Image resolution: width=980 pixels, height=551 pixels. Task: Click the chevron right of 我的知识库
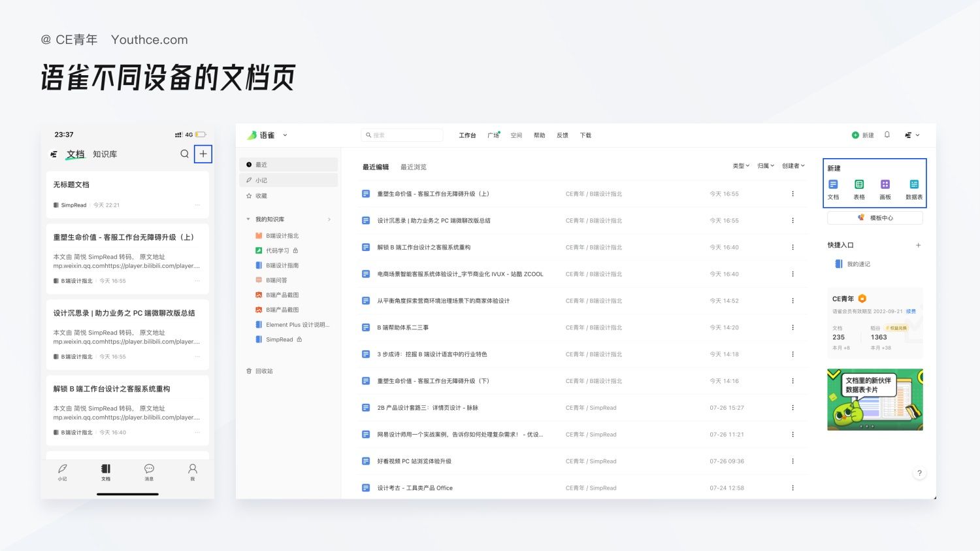pos(329,219)
